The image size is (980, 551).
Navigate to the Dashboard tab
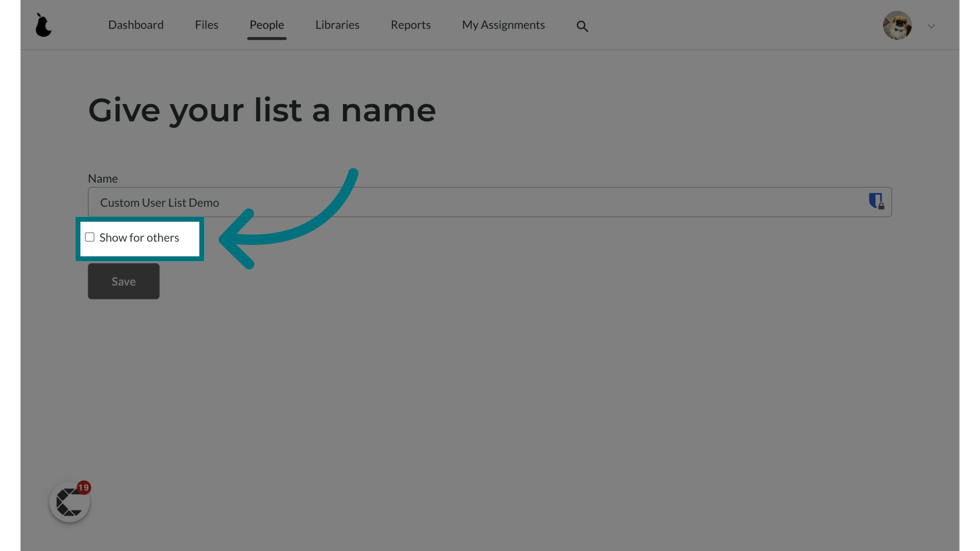(x=135, y=24)
